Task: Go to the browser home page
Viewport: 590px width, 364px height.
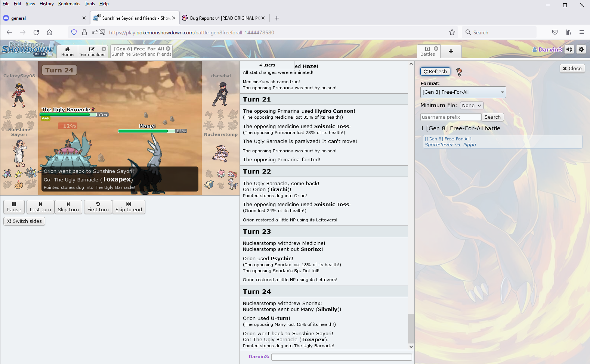Action: (x=49, y=32)
